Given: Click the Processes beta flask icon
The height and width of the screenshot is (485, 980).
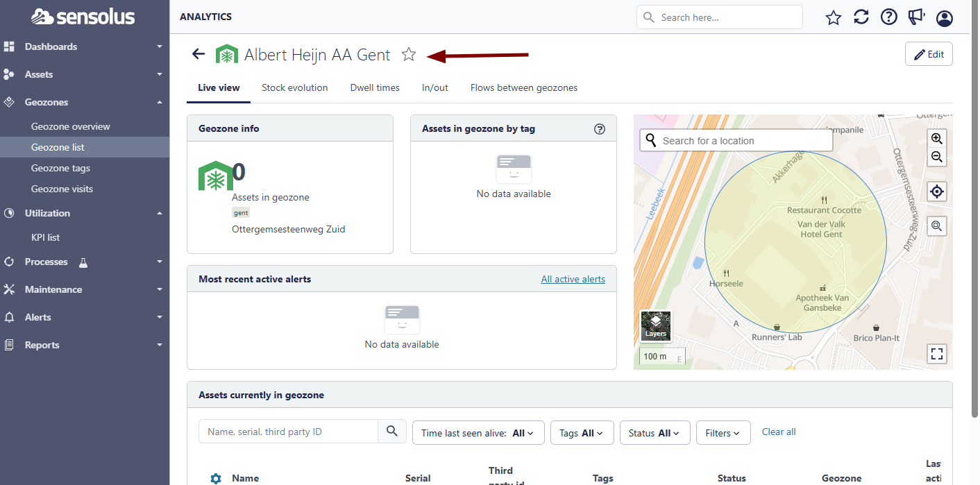Looking at the screenshot, I should click(83, 262).
